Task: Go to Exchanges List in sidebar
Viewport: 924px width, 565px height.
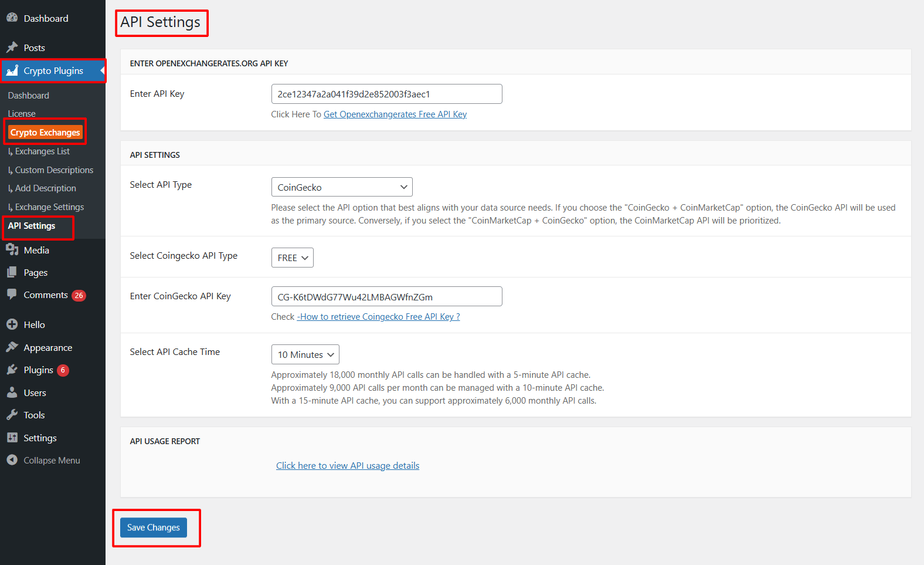Action: coord(42,151)
